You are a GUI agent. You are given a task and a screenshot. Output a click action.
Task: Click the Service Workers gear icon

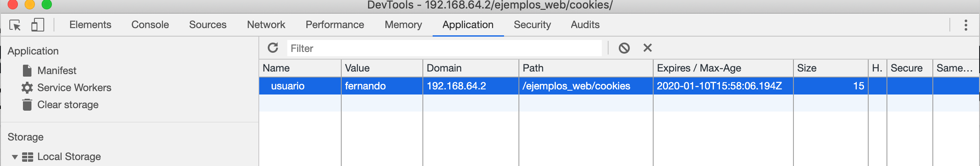coord(27,88)
